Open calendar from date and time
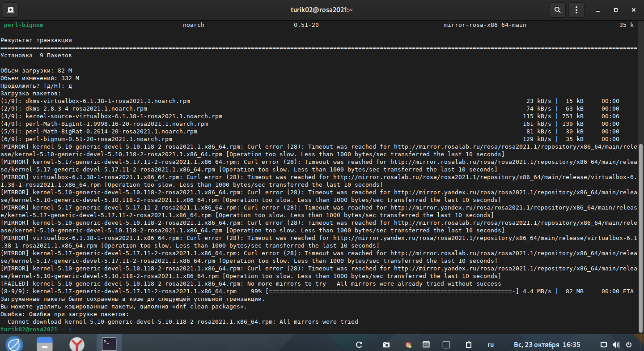Screen dimensions: 644x351 coord(547,345)
